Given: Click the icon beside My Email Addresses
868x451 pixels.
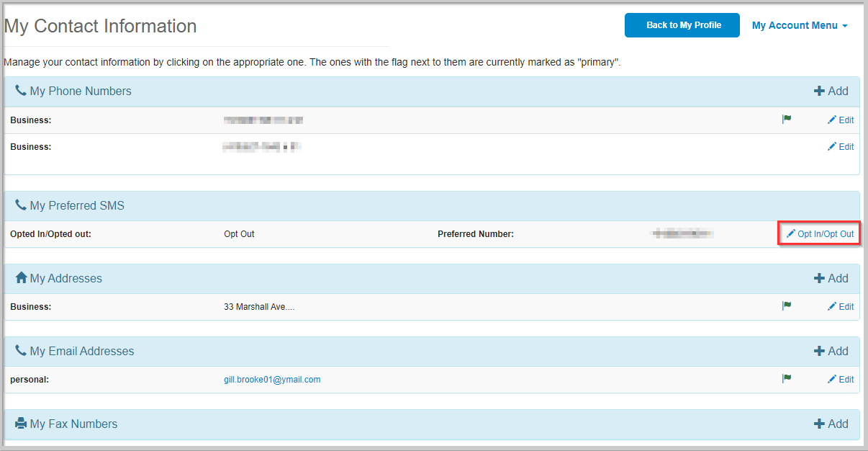Looking at the screenshot, I should pyautogui.click(x=21, y=350).
